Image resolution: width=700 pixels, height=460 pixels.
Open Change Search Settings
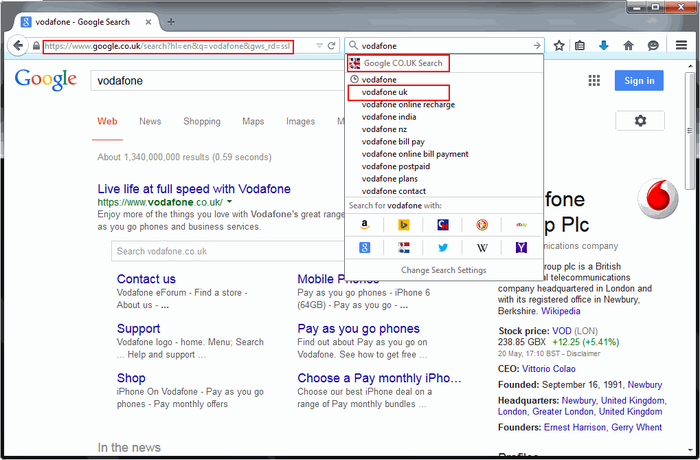(x=444, y=270)
